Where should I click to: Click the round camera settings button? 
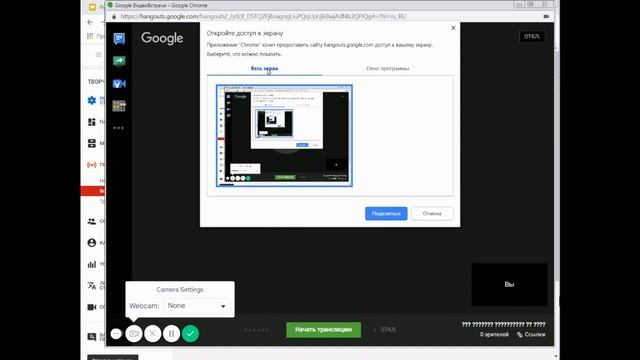[134, 334]
